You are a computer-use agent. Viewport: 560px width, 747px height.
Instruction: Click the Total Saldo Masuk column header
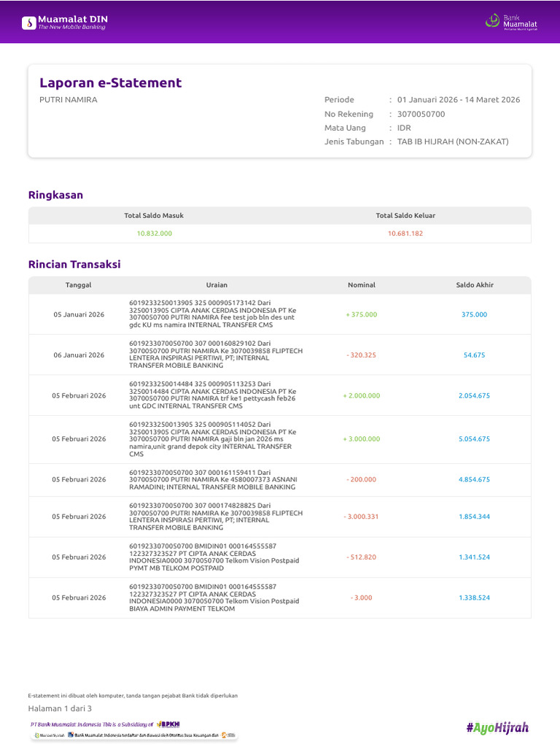point(154,215)
